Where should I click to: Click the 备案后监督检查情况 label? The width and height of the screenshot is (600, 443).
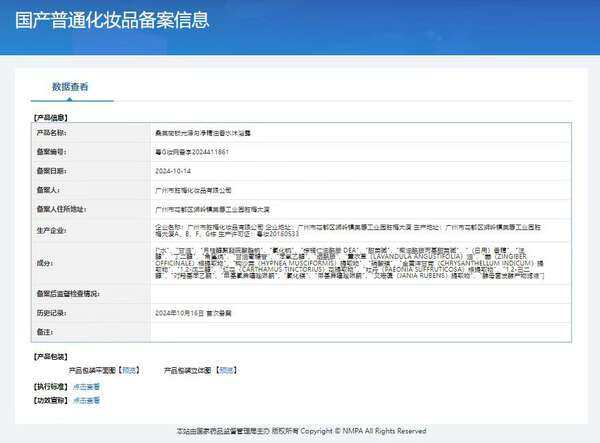point(68,294)
